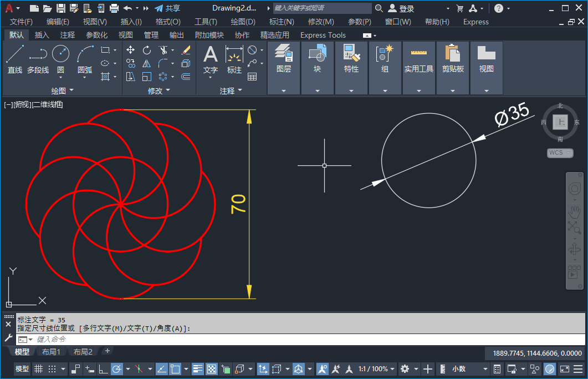Click the Move tool in Modify panel
The image size is (588, 379).
[x=131, y=50]
